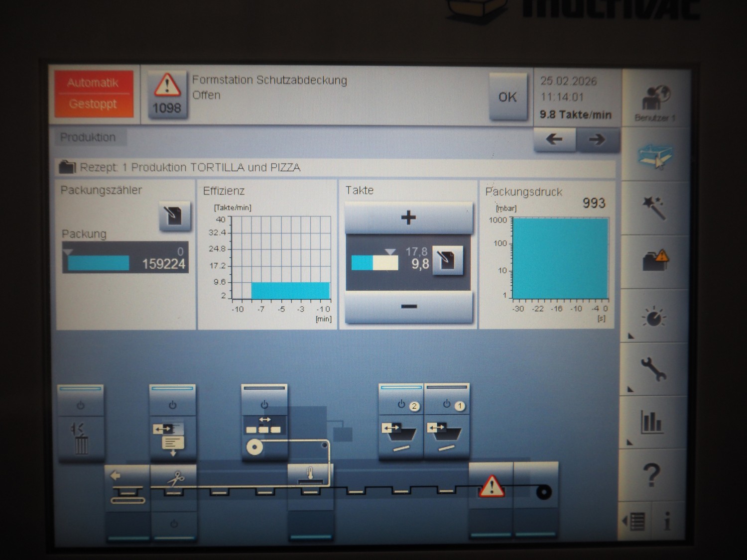The width and height of the screenshot is (747, 560).
Task: Click the info 'i' icon
Action: click(667, 522)
